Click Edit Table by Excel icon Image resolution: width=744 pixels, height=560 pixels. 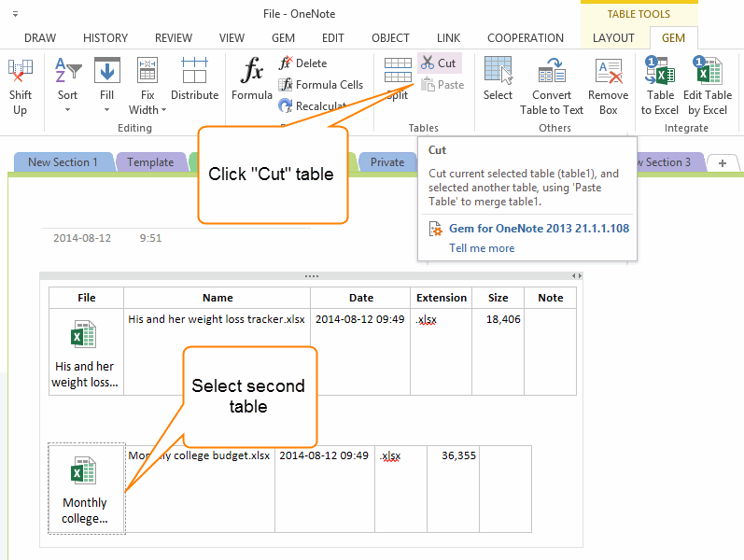click(708, 70)
